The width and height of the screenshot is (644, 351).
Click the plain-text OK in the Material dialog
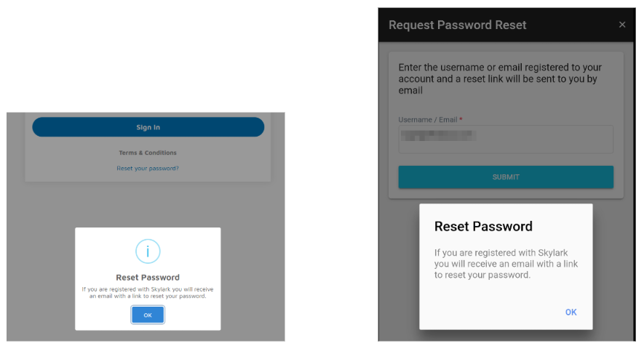(571, 312)
